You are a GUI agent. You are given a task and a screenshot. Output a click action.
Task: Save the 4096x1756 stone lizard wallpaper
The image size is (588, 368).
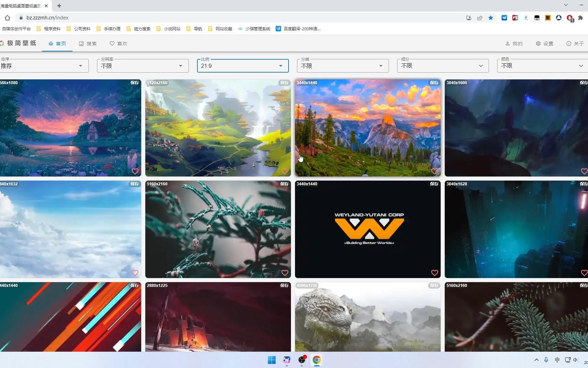coord(434,286)
